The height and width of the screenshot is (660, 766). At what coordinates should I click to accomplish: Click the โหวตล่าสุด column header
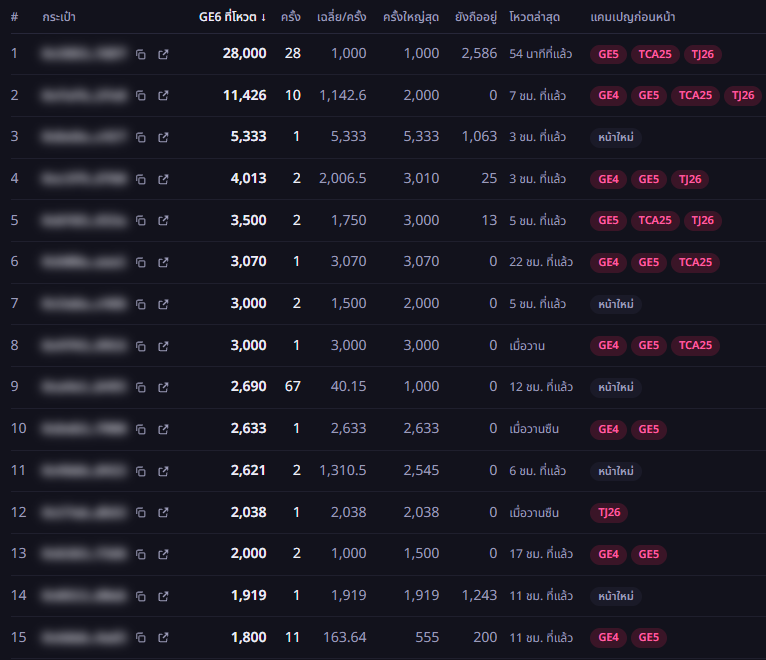coord(534,17)
